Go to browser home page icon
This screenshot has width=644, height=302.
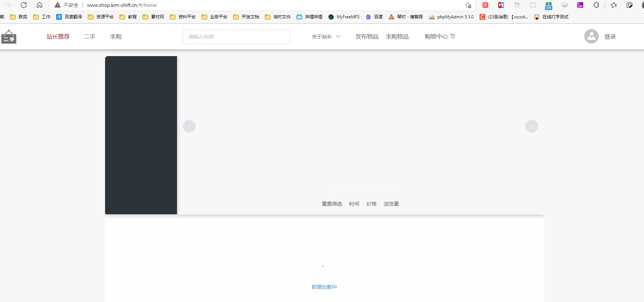40,5
